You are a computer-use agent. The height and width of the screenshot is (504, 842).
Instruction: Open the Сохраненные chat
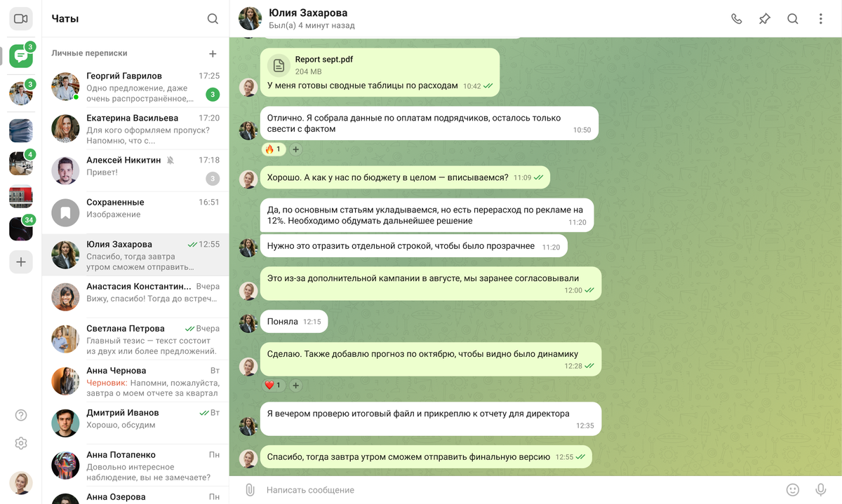click(x=135, y=213)
